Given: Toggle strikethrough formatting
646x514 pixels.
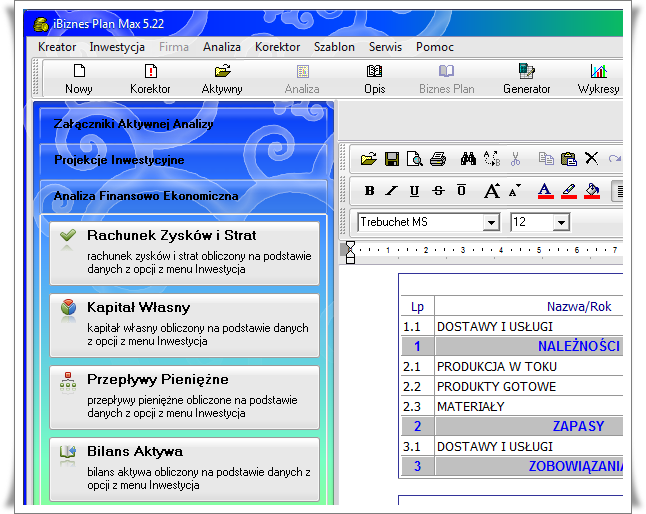Looking at the screenshot, I should (438, 190).
